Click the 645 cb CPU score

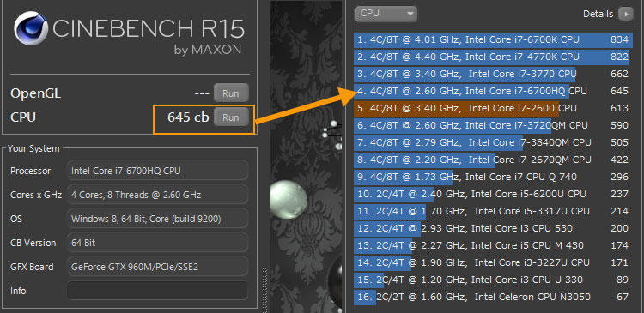click(x=188, y=117)
